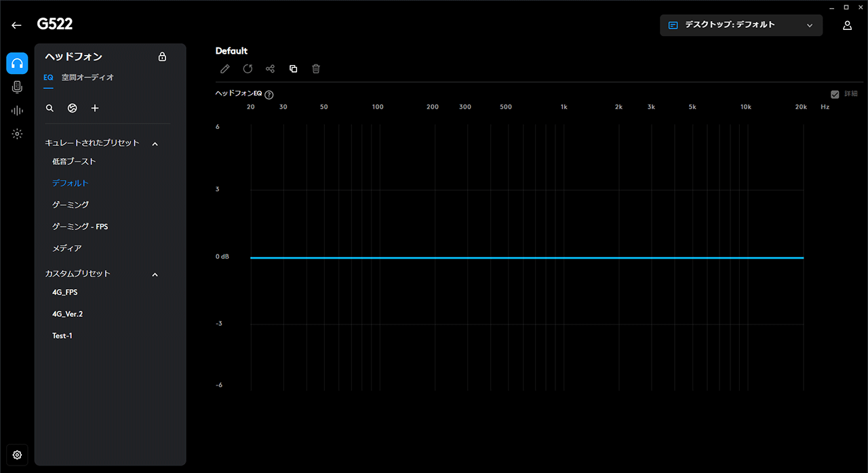Image resolution: width=868 pixels, height=473 pixels.
Task: Duplicate the Default preset with copy icon
Action: click(x=293, y=69)
